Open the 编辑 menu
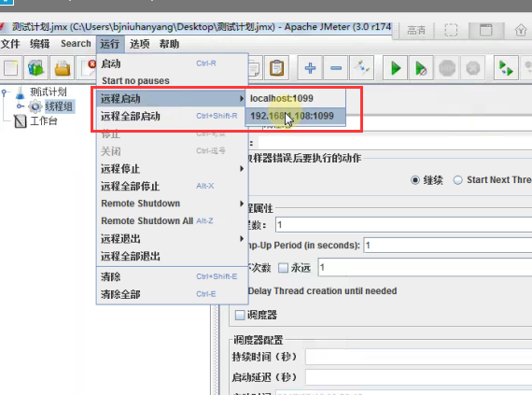This screenshot has width=532, height=395. [x=40, y=44]
